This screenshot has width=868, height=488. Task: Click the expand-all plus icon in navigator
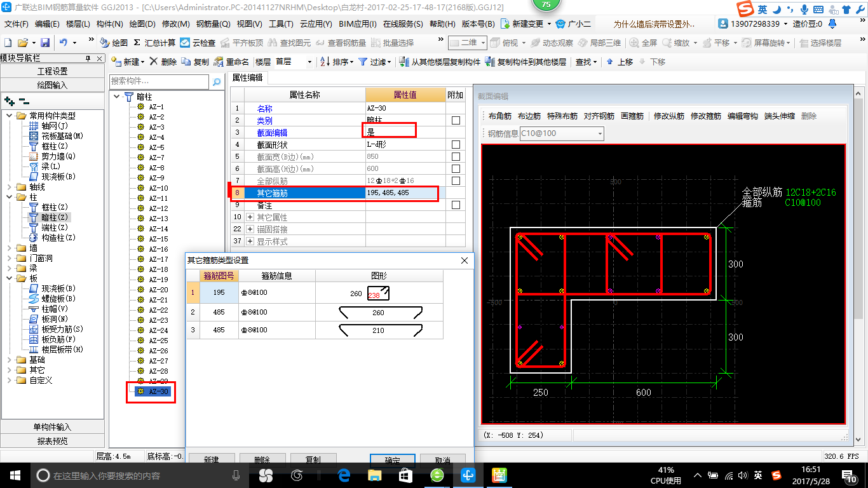point(9,100)
